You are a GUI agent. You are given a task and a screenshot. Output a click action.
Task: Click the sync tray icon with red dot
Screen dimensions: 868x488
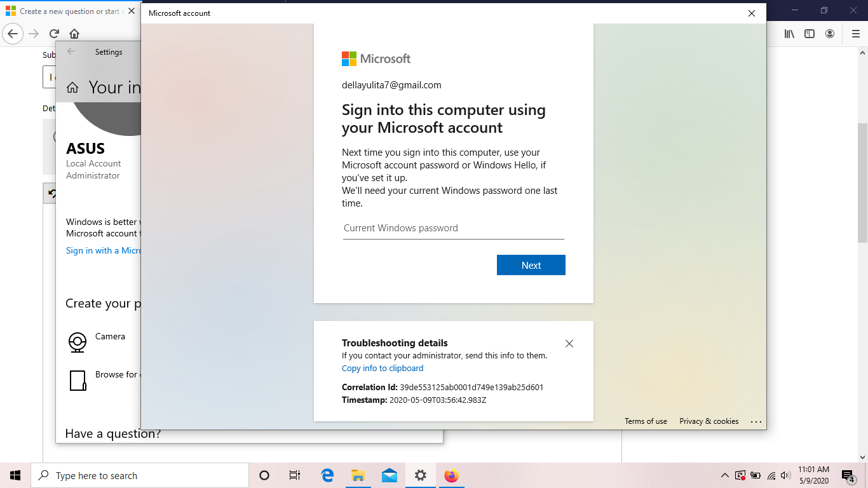click(740, 475)
